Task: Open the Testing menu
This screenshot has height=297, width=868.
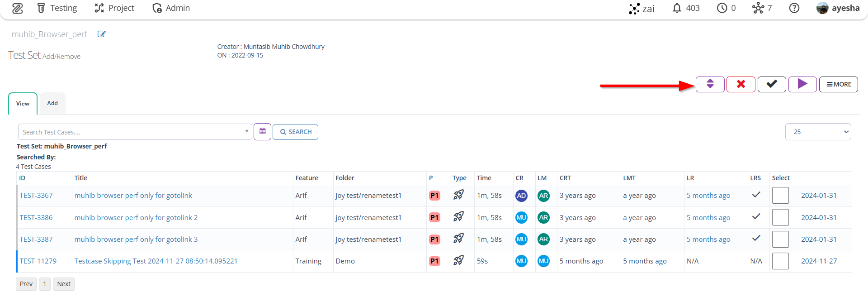Action: [x=57, y=8]
